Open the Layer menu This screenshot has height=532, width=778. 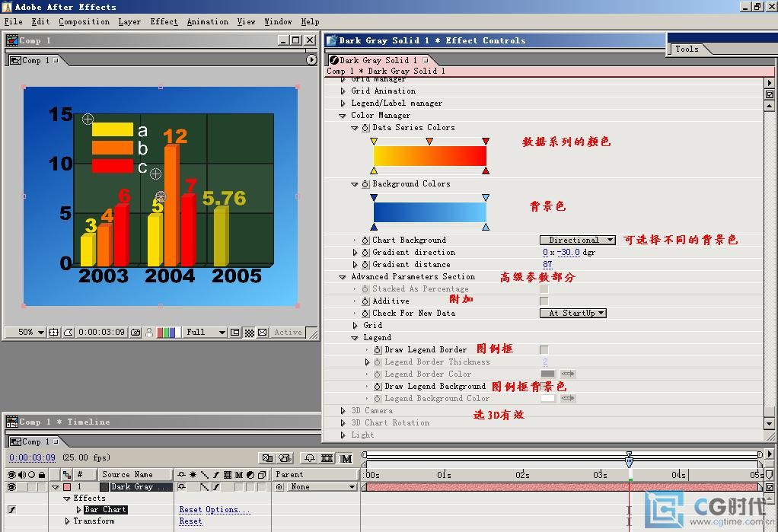(x=129, y=22)
